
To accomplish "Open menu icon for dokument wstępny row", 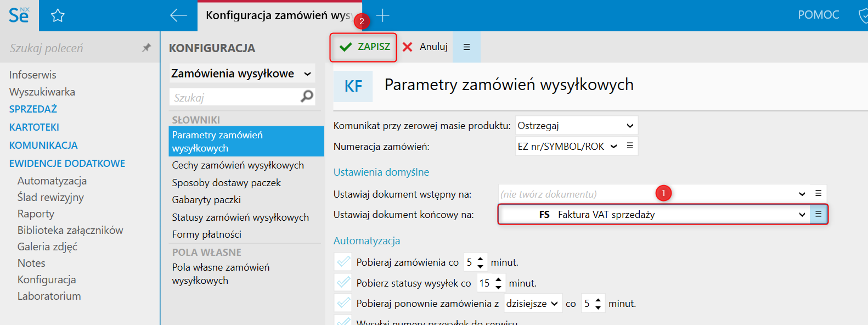I will (x=818, y=193).
